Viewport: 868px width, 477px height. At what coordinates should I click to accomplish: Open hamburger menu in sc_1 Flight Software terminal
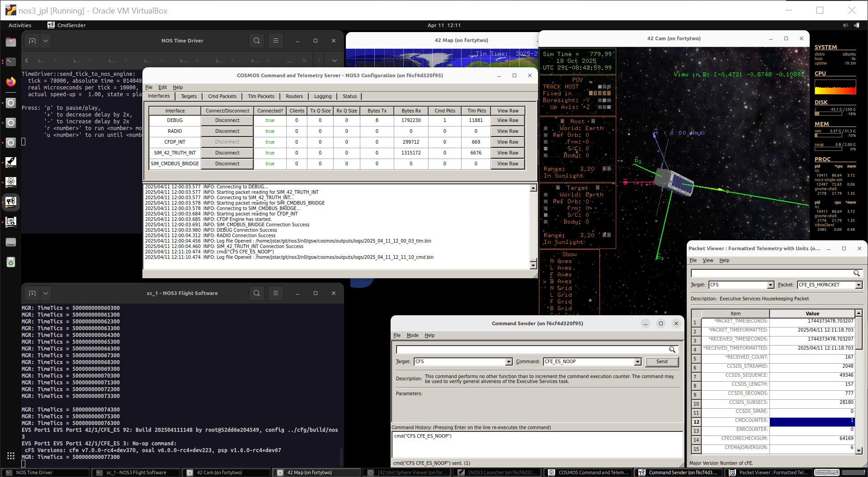pyautogui.click(x=275, y=293)
